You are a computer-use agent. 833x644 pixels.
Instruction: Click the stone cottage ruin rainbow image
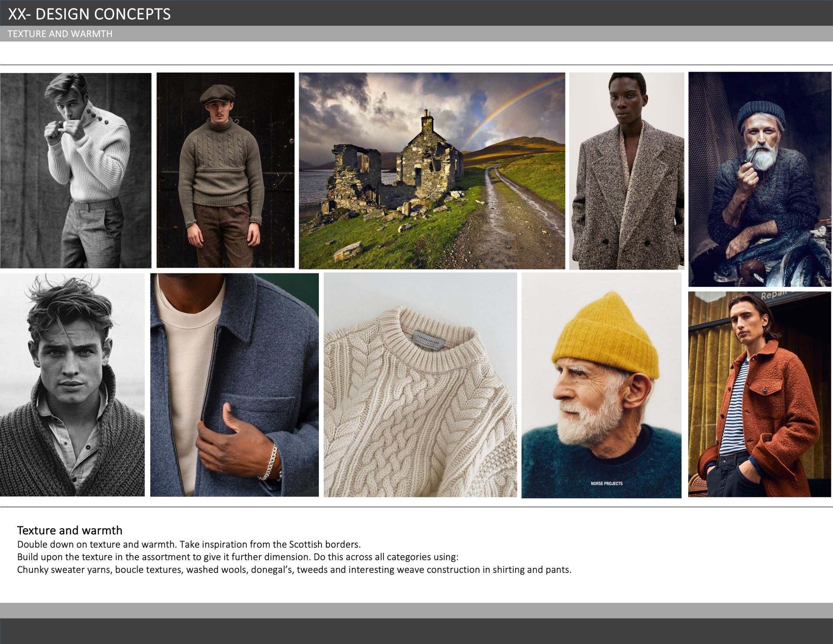[x=432, y=171]
